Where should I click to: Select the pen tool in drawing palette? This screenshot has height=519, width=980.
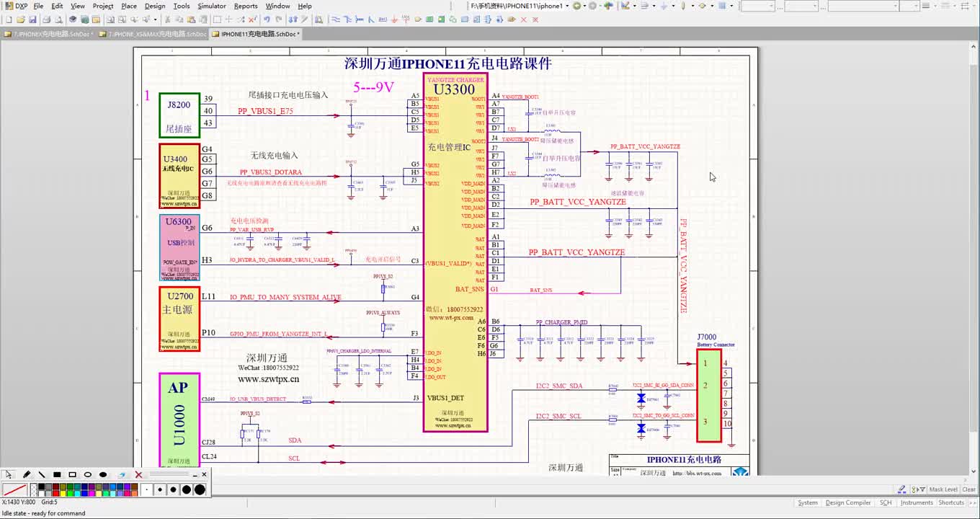coord(27,474)
